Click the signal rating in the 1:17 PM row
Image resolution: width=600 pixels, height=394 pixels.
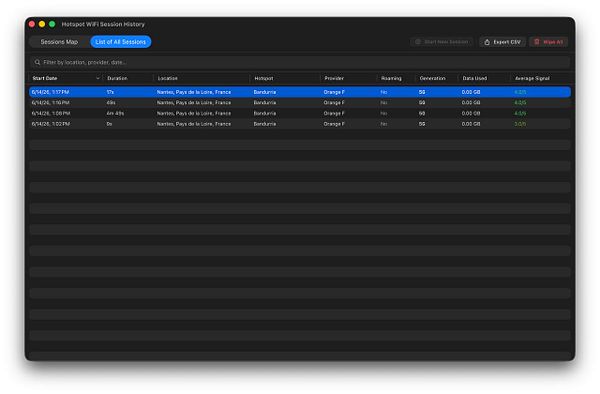520,92
